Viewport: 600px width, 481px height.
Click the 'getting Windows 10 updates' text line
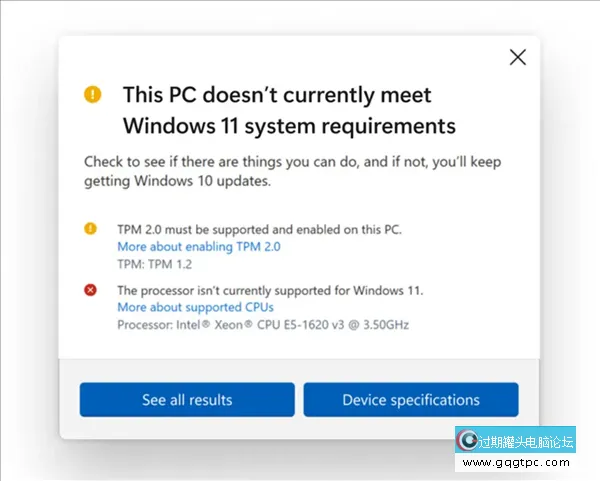[x=178, y=183]
